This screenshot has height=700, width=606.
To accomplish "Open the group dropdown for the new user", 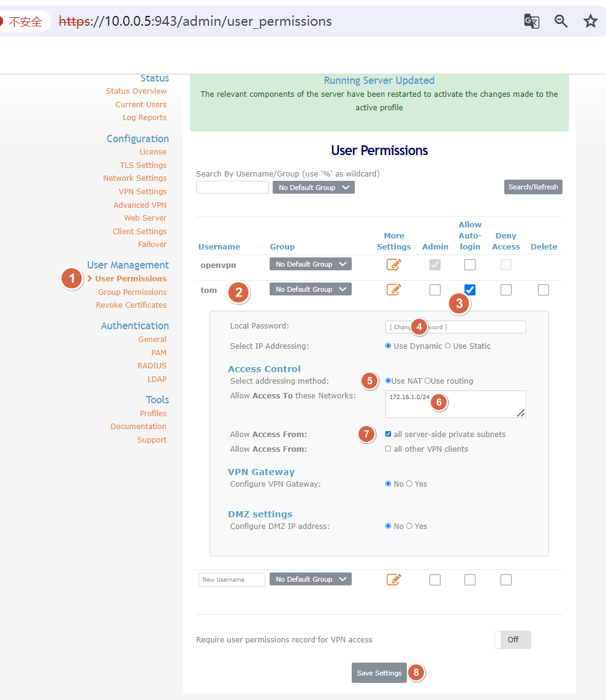I will point(311,579).
